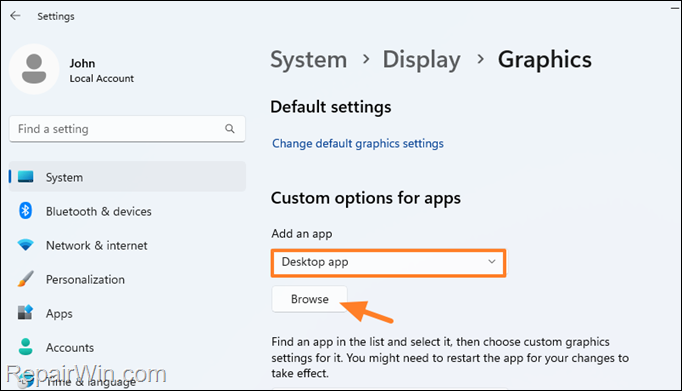682x391 pixels.
Task: Click the Personalization paintbrush icon
Action: (x=26, y=279)
